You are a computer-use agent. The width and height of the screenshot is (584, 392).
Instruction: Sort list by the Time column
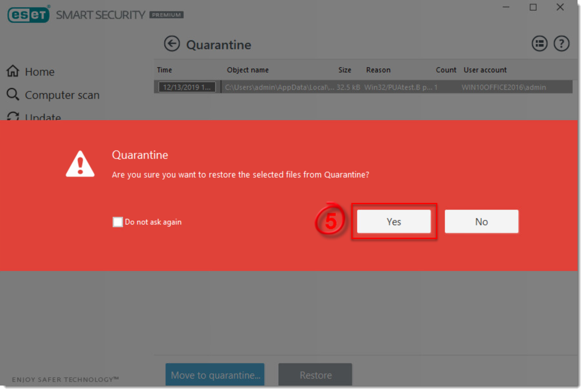[x=164, y=70]
